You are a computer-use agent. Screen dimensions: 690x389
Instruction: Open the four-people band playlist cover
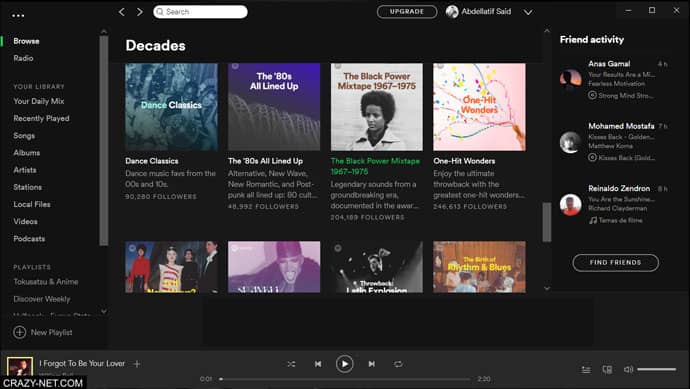tap(171, 267)
